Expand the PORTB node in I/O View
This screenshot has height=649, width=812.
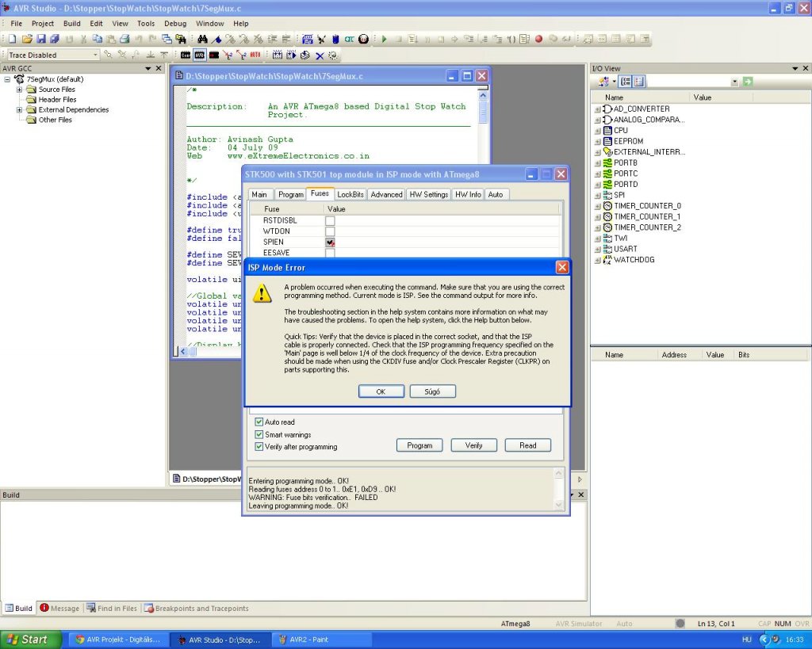click(598, 163)
